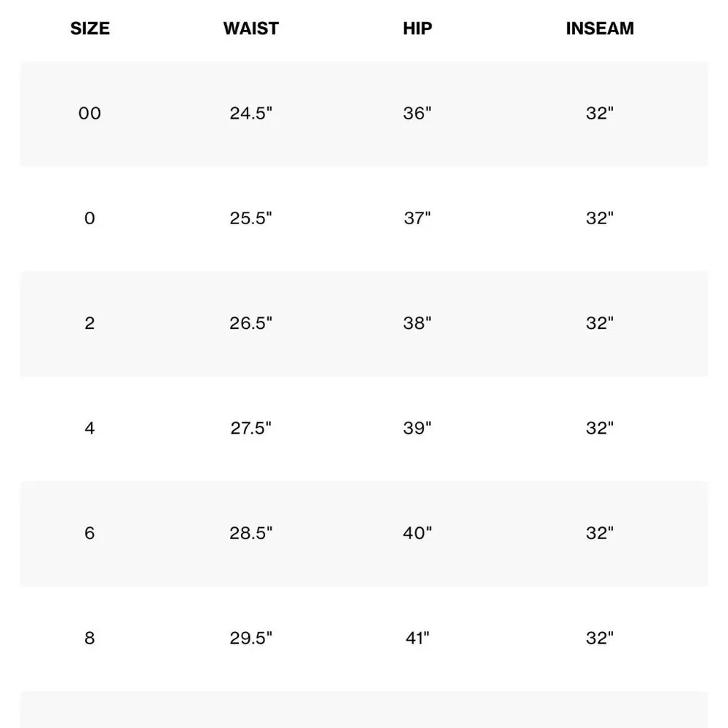Select the size 00 cell
This screenshot has width=728, height=728.
pyautogui.click(x=90, y=114)
